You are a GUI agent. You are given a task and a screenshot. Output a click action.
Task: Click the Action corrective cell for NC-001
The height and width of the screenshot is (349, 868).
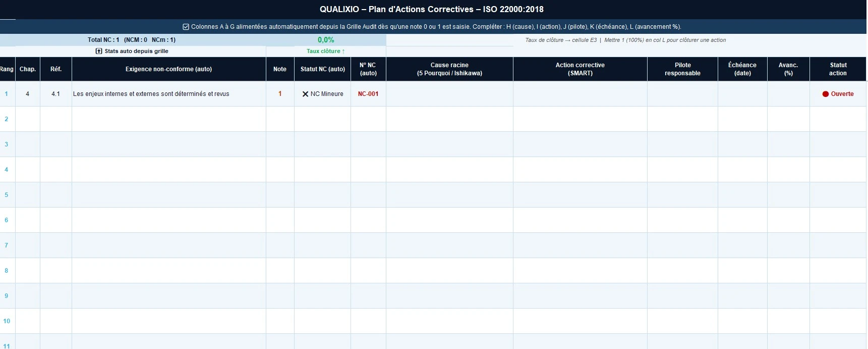tap(580, 94)
